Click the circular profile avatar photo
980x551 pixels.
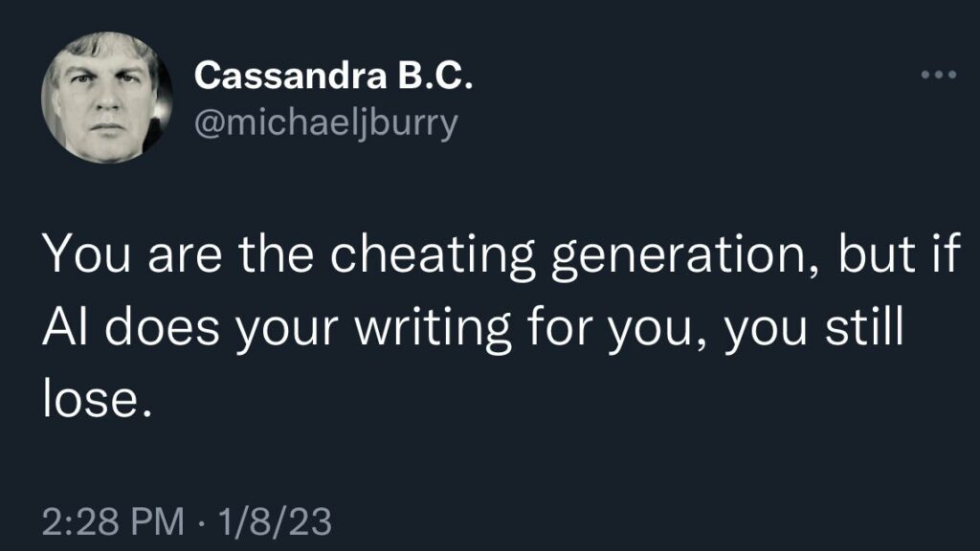pos(100,97)
